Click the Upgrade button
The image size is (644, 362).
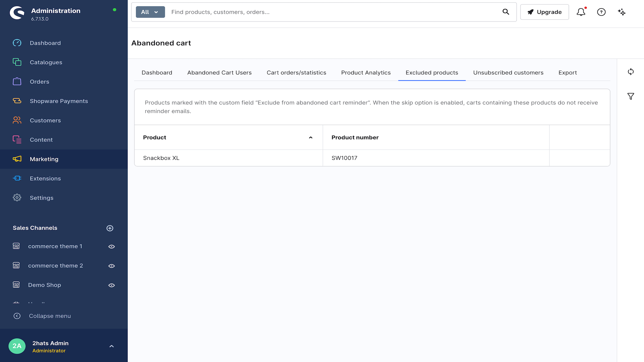coord(544,12)
